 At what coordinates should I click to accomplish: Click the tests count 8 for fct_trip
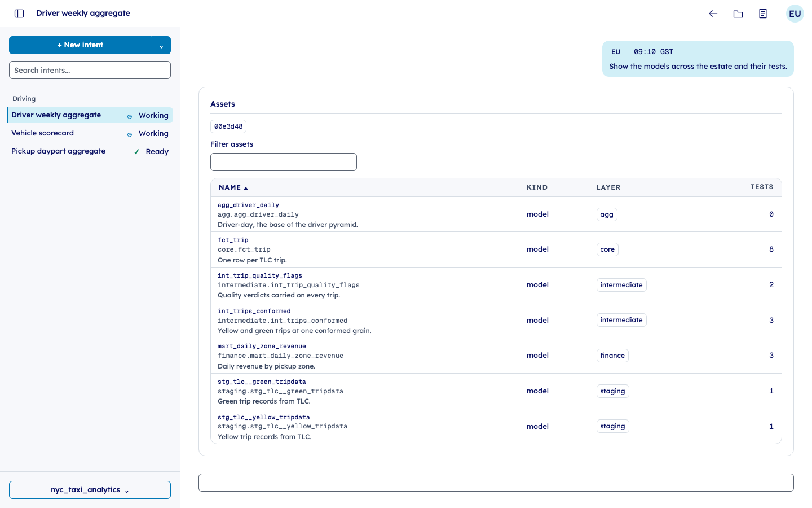(x=771, y=249)
